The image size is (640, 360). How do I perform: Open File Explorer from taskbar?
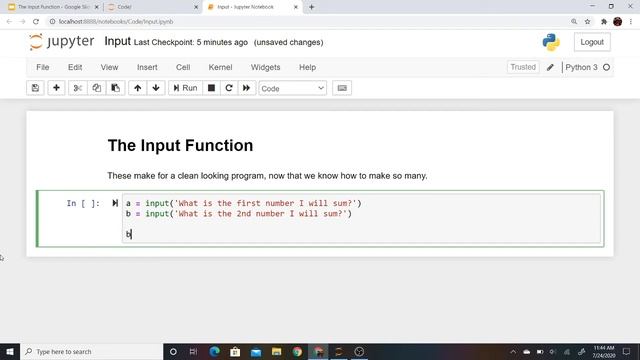coord(277,351)
